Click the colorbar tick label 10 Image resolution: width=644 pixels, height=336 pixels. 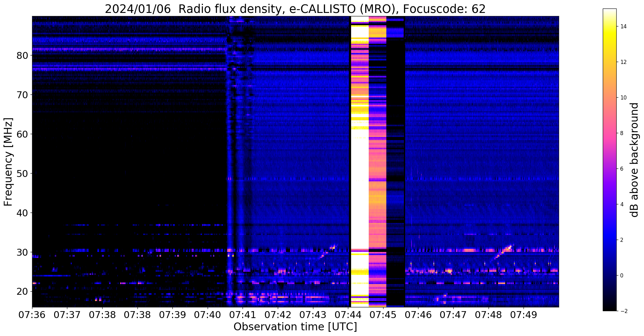[x=623, y=98]
